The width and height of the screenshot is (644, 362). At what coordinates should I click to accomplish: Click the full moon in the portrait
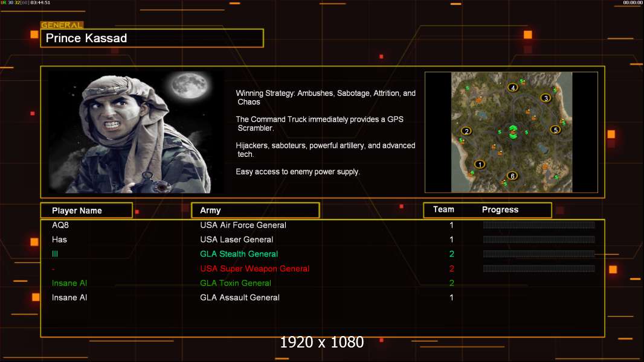tap(190, 85)
